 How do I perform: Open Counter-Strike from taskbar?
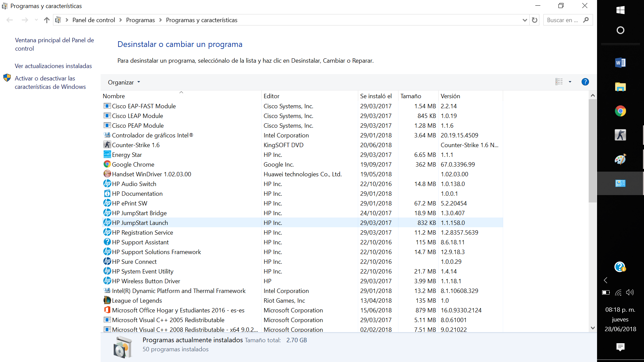[620, 135]
